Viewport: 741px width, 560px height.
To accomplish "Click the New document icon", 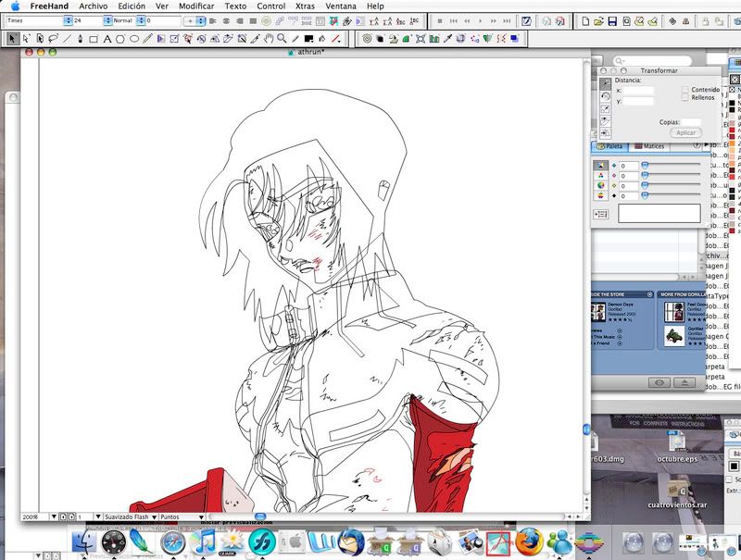I will coord(585,21).
